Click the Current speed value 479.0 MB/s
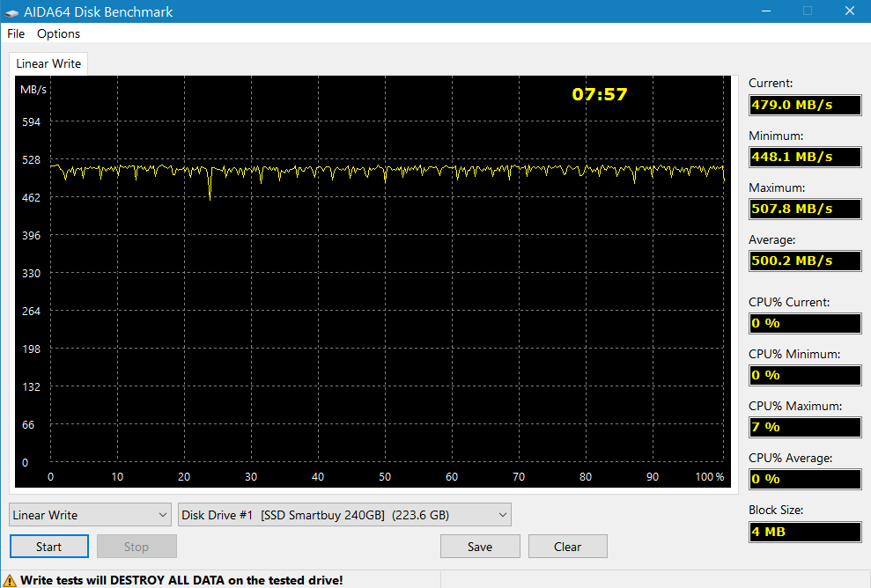 point(805,105)
